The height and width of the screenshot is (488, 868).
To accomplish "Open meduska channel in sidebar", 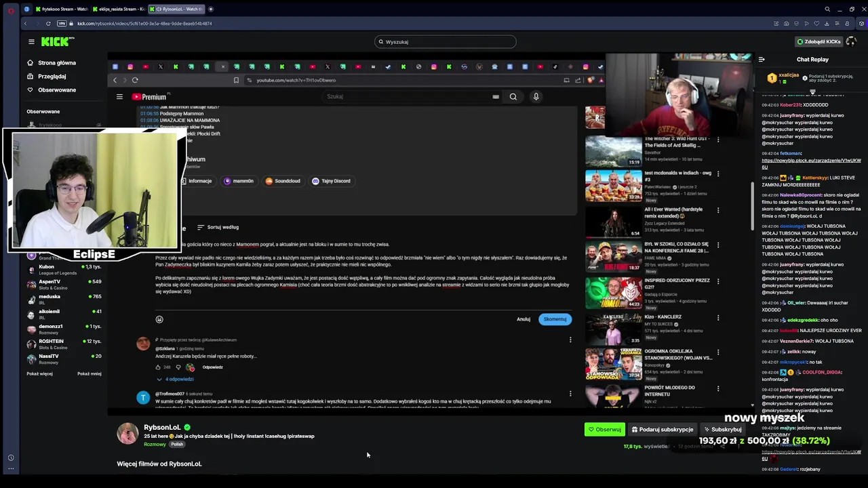I will click(64, 300).
